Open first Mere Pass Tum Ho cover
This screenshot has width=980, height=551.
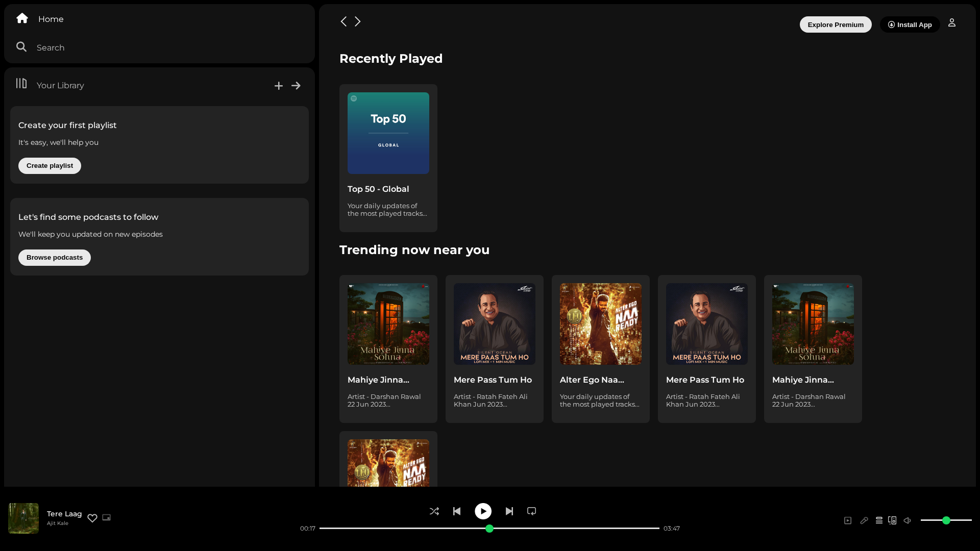click(x=495, y=324)
